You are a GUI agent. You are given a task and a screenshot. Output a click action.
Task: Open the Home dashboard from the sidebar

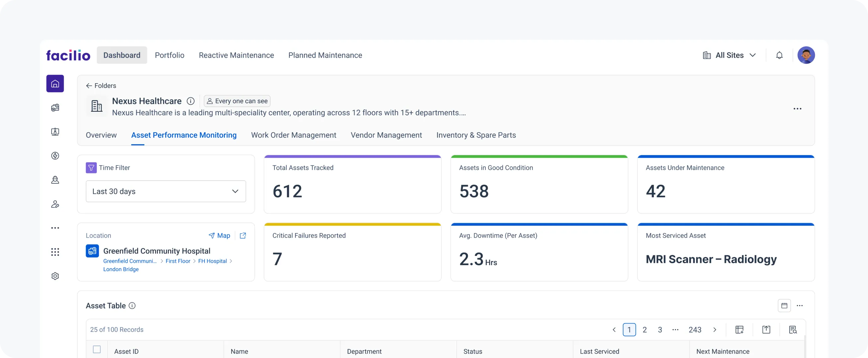click(55, 84)
